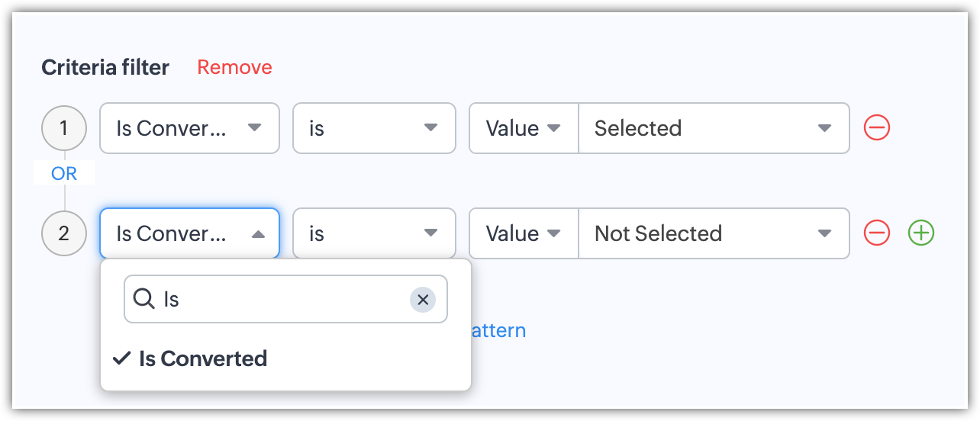Open row 2 Not Selected value dropdown

tap(714, 233)
